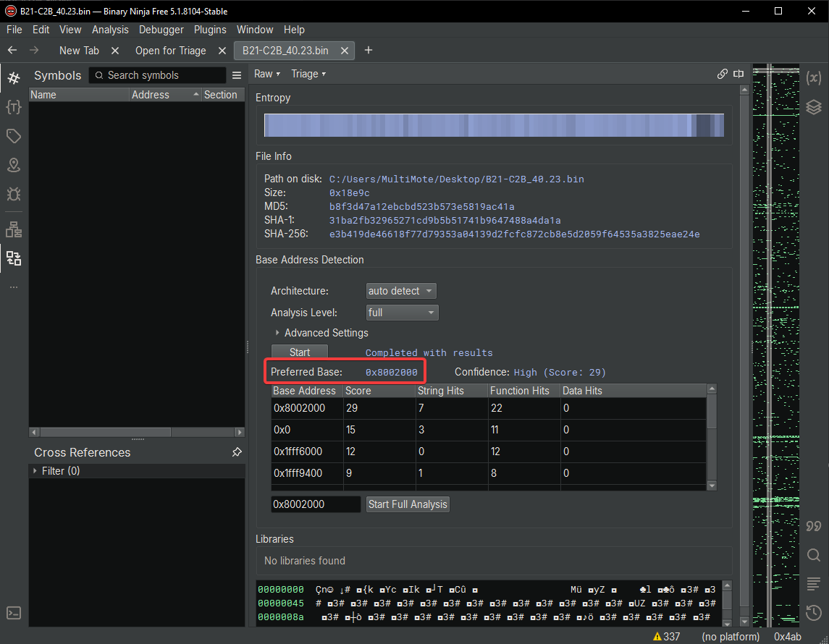Expand Advanced Settings section
Image resolution: width=829 pixels, height=644 pixels.
(x=326, y=333)
